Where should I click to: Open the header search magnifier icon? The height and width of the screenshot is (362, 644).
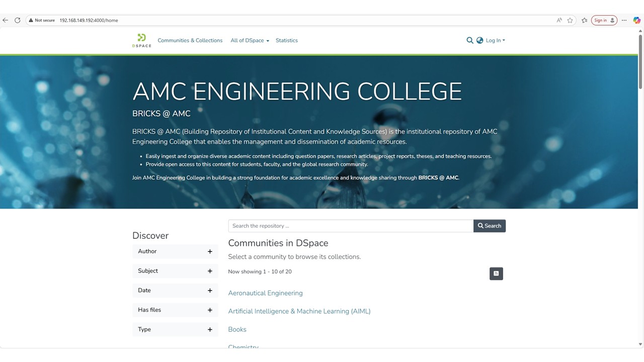470,40
